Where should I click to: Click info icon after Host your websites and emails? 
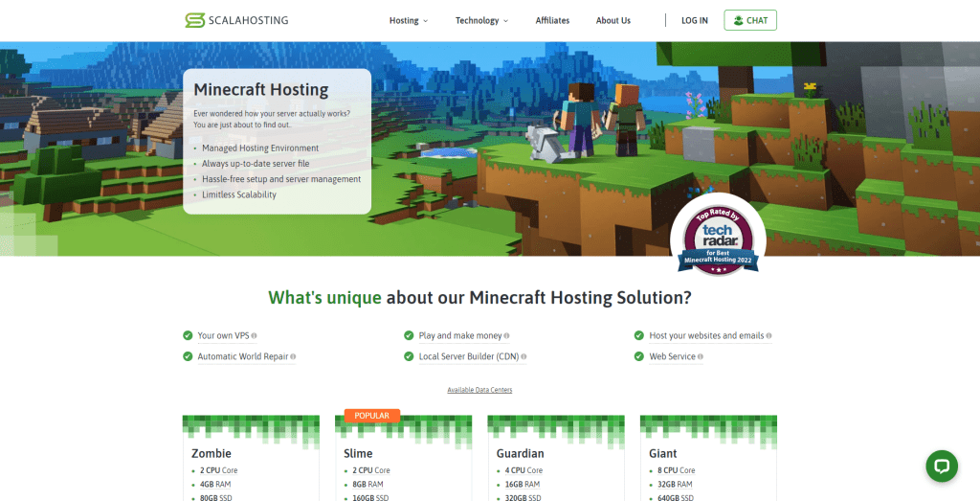(x=768, y=336)
